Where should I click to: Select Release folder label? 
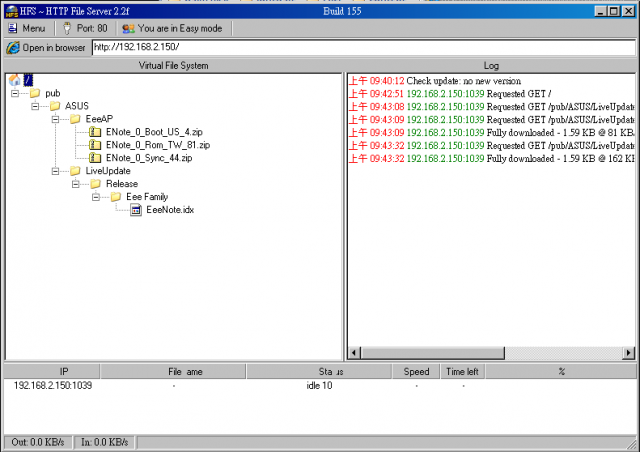[122, 184]
